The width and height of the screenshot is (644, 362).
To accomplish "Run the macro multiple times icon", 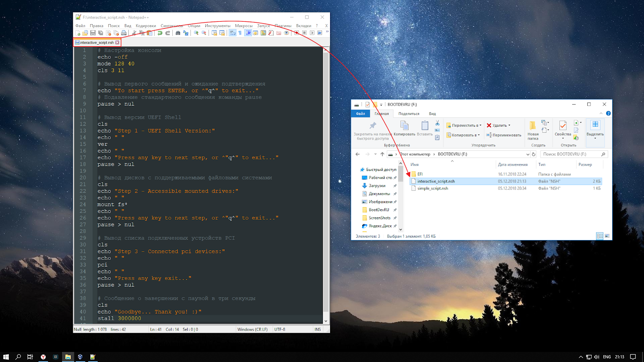I will [320, 33].
